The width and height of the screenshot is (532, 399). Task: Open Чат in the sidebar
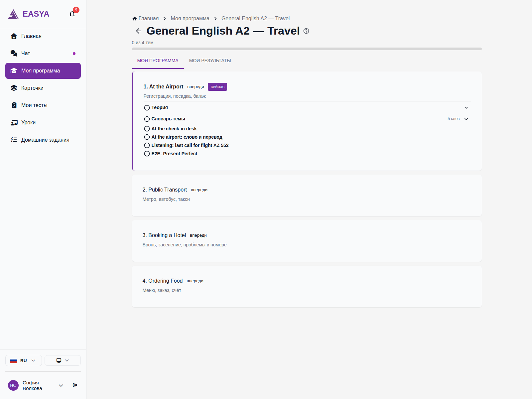click(x=43, y=54)
